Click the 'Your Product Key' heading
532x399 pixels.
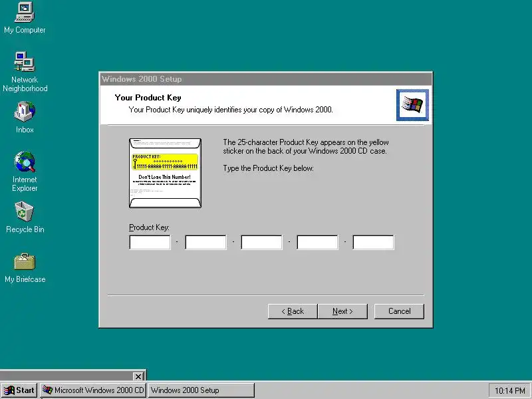coord(148,98)
